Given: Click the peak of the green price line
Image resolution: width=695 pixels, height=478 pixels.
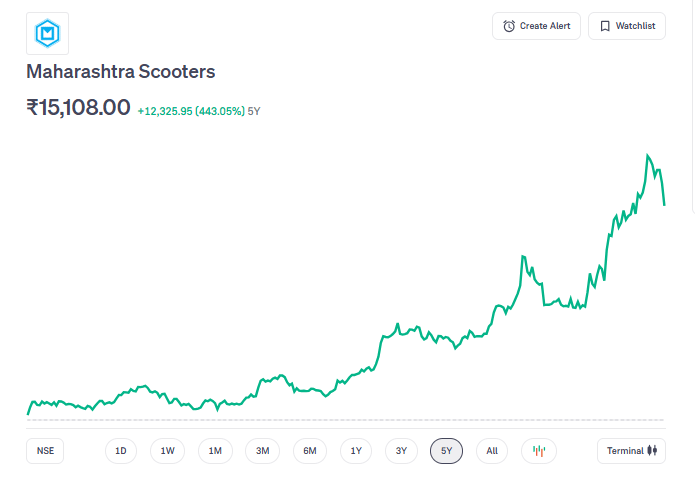Looking at the screenshot, I should tap(648, 156).
